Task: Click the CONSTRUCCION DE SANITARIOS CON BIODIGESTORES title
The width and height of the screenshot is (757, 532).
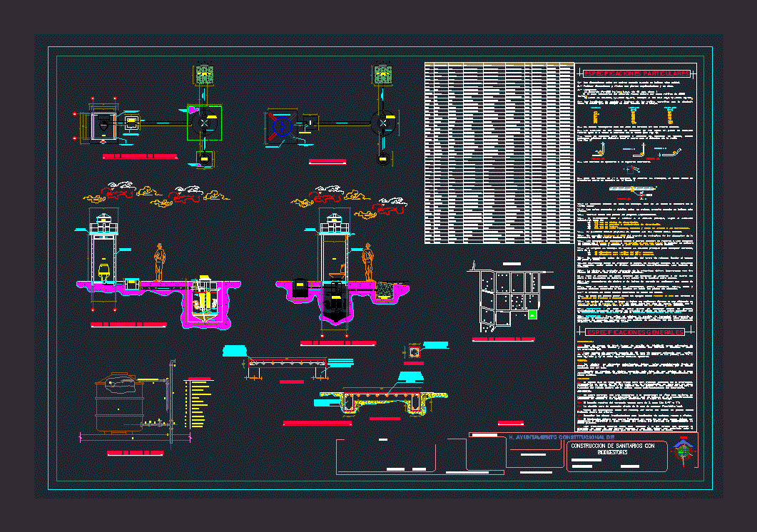Action: tap(612, 449)
